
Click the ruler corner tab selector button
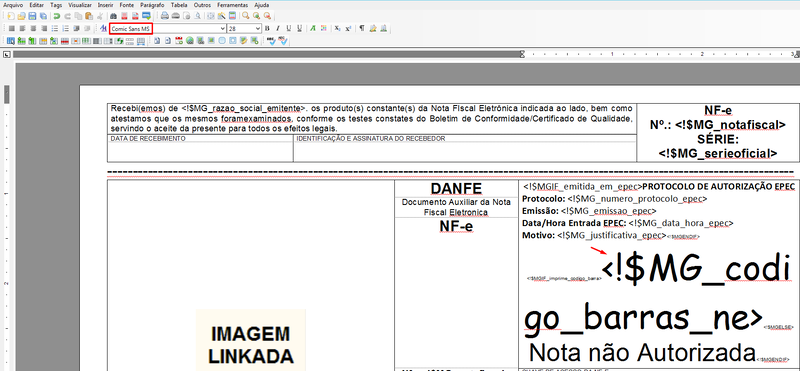[x=7, y=54]
